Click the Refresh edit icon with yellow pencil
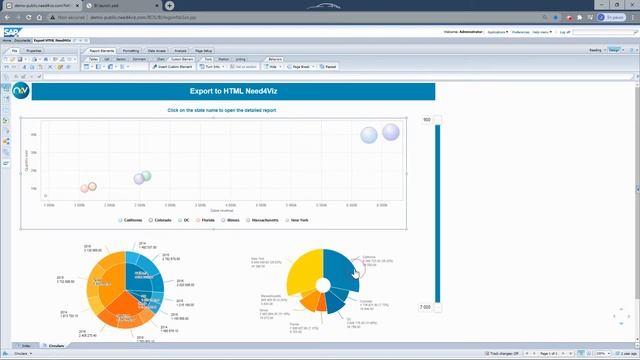640x360 pixels. point(60,67)
